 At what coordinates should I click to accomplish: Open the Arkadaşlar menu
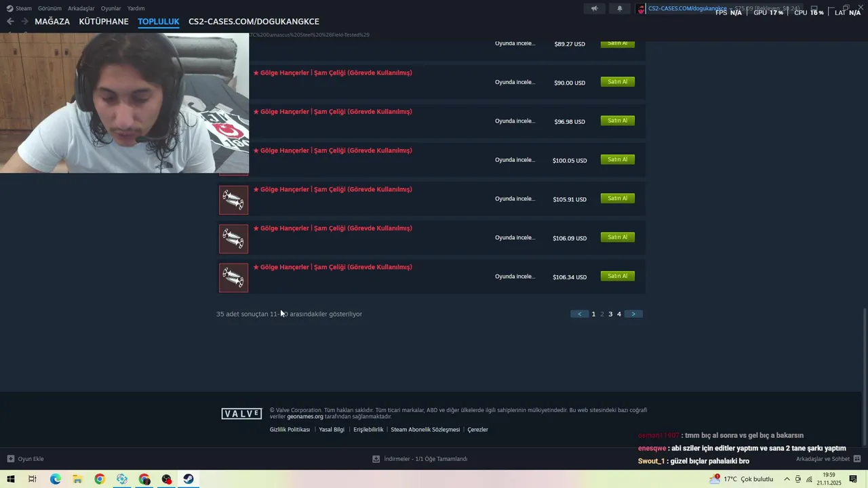(x=81, y=9)
